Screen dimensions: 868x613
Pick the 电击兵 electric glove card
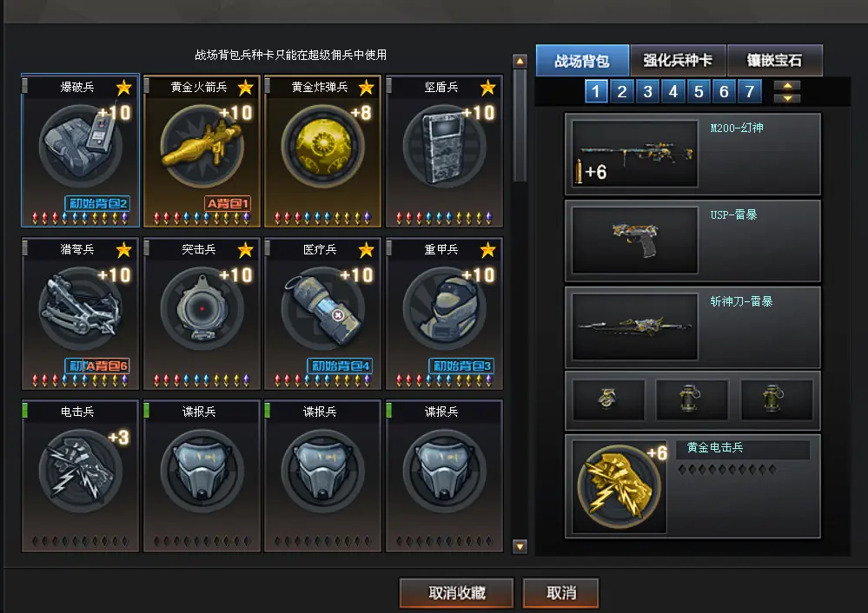pyautogui.click(x=80, y=476)
